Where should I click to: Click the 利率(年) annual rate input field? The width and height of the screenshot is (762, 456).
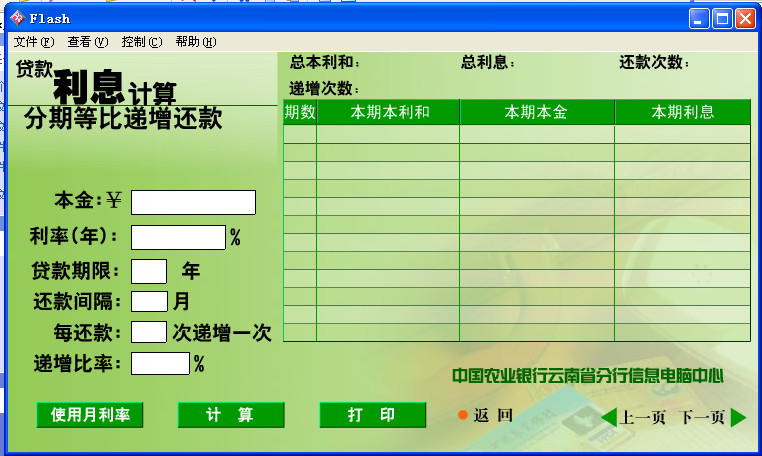[x=178, y=237]
